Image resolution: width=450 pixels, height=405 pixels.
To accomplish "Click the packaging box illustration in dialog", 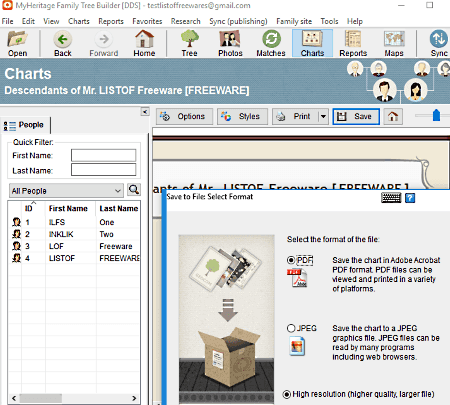I will (229, 358).
